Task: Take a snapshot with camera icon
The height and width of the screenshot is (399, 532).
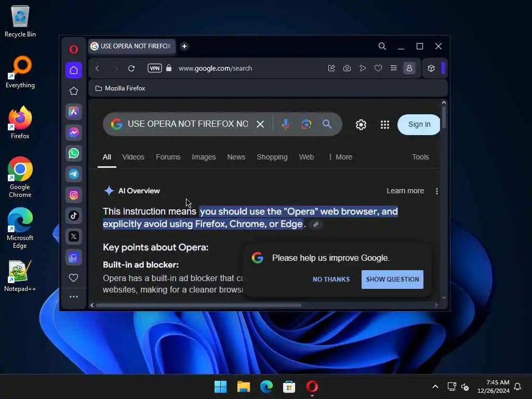Action: [x=347, y=68]
